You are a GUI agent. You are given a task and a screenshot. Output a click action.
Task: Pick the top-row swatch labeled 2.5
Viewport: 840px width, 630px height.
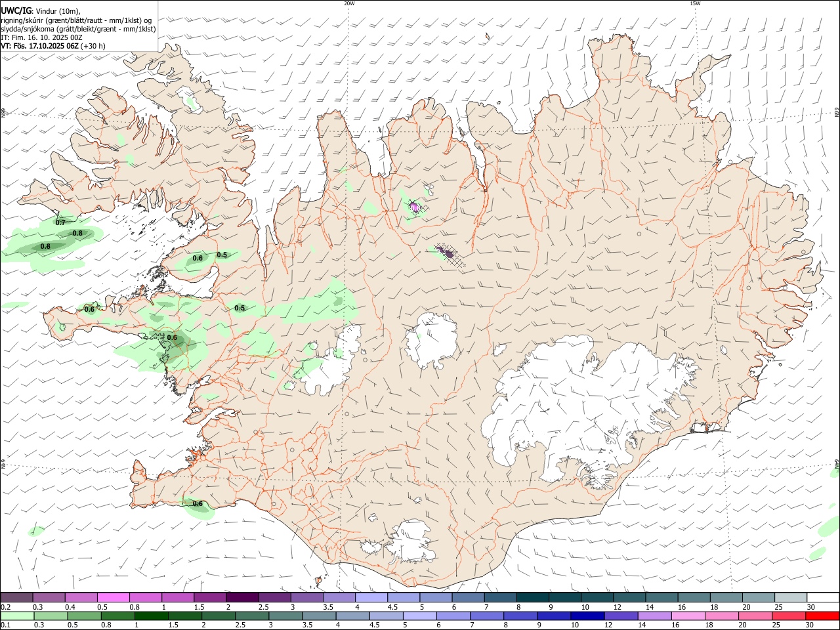pyautogui.click(x=274, y=597)
